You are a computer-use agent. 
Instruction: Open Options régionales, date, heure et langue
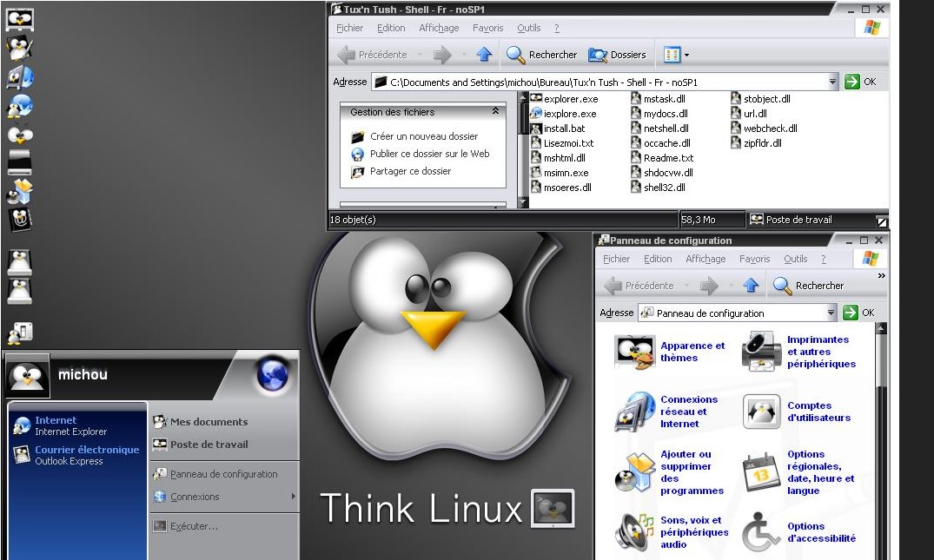(798, 472)
